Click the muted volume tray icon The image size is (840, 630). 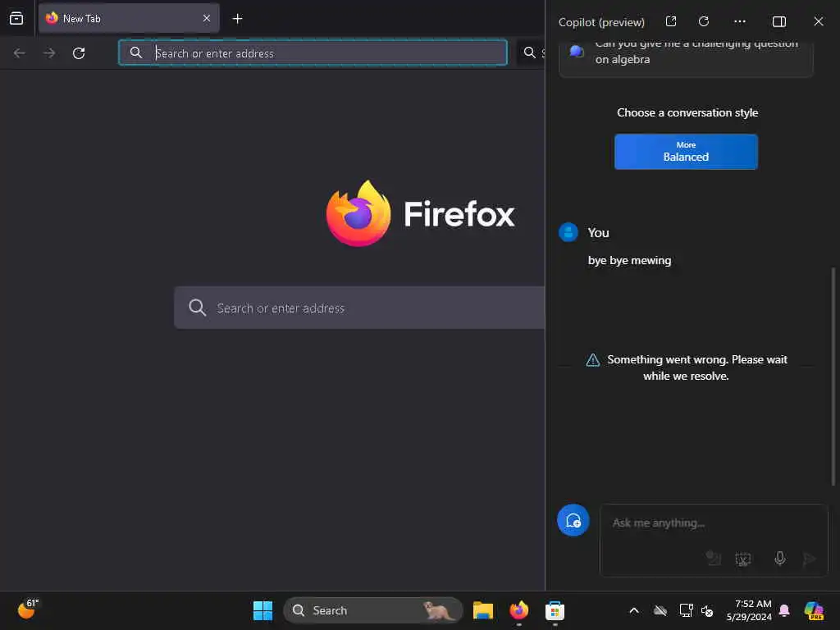click(x=707, y=610)
